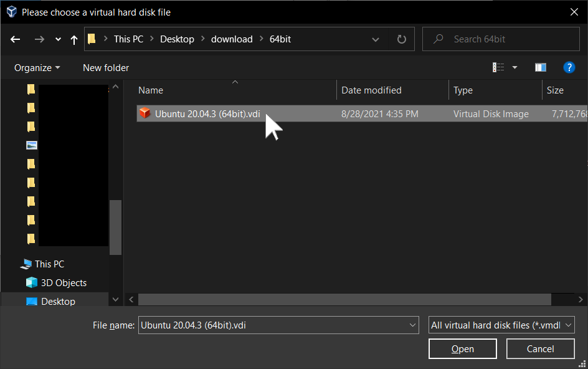Click the folder icon in address bar
Screen dimensions: 588x369
click(x=92, y=39)
